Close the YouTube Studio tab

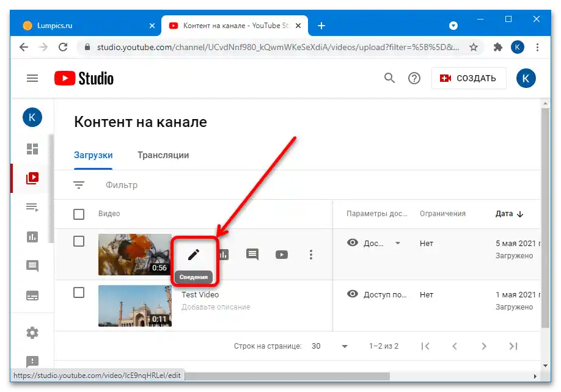click(298, 26)
